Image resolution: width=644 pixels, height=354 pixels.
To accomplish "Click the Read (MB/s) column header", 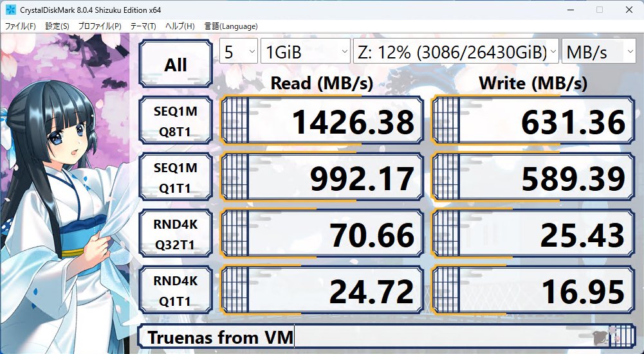I will tap(322, 84).
